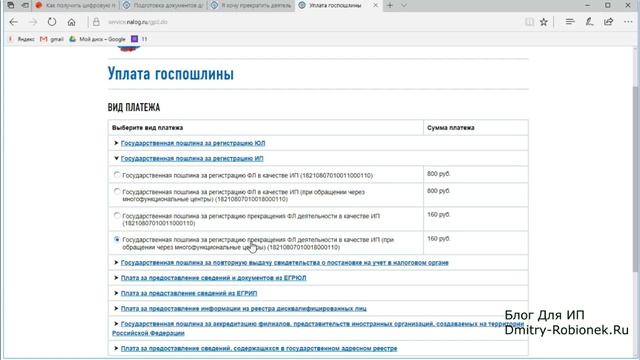Screen dimensions: 640x360
Task: Expand arrow for аккредитацию филиалов
Action: pos(116,324)
